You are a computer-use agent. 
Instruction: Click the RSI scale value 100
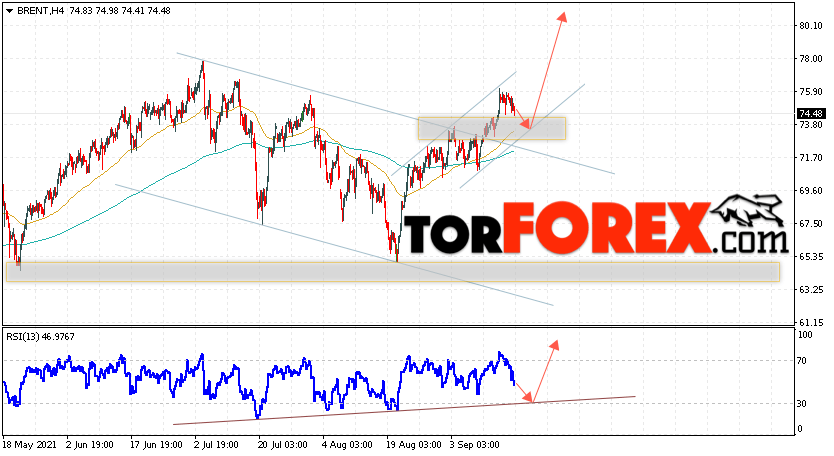pyautogui.click(x=805, y=335)
